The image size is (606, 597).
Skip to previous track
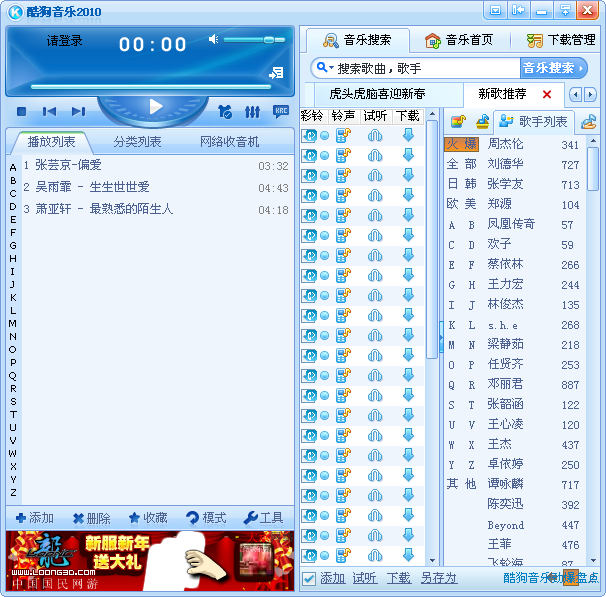click(x=49, y=112)
